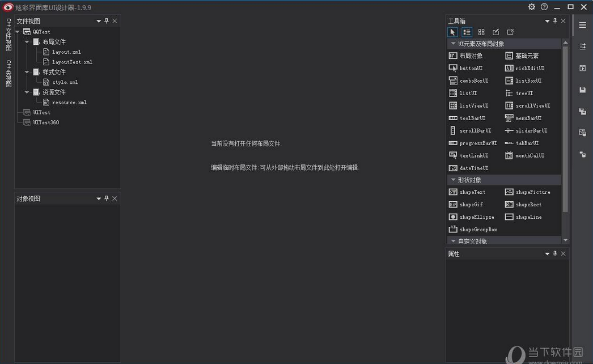
Task: Collapse the 布局文件 folder arrow
Action: point(27,42)
